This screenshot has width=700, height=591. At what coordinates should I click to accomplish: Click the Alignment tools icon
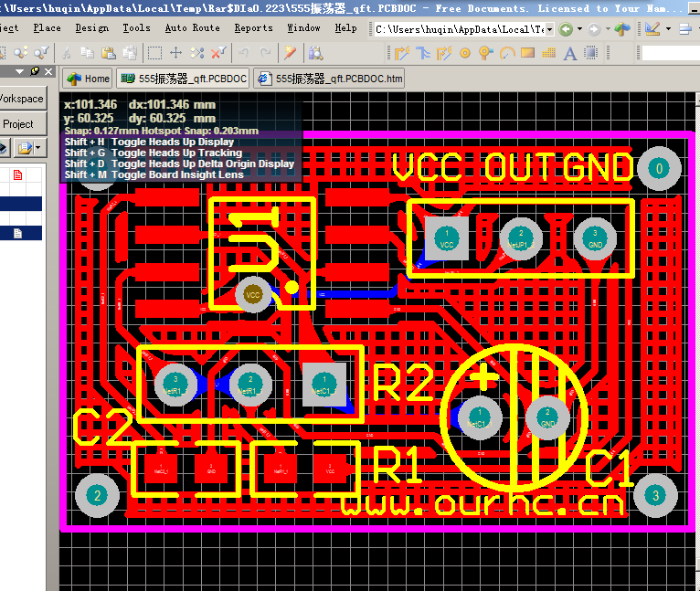coord(684,29)
